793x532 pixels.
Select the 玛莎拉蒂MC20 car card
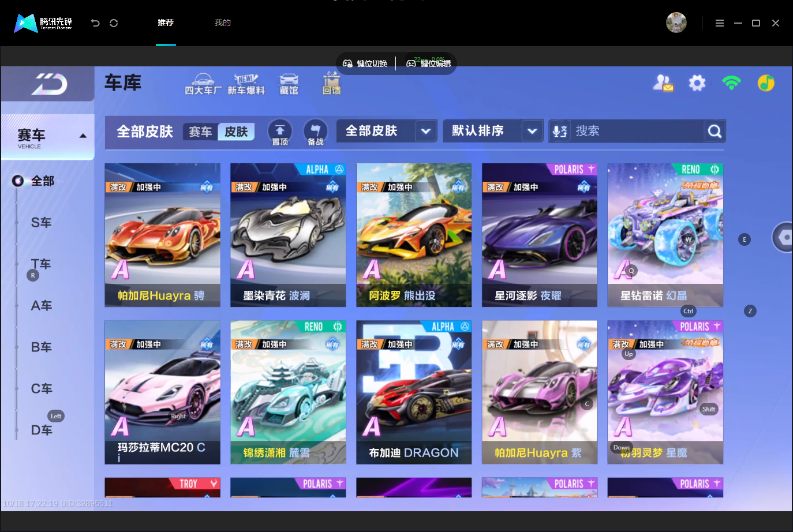(x=163, y=392)
